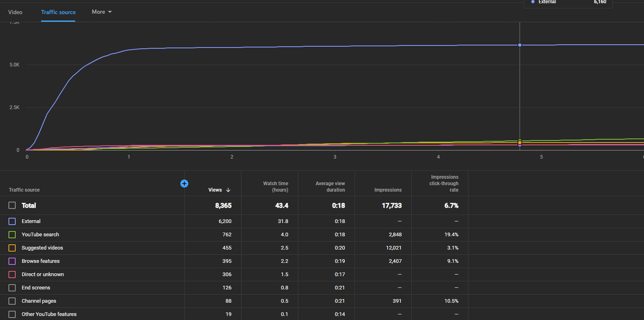Click the YouTube search click-through rate 19.4%
Image resolution: width=644 pixels, height=320 pixels.
pos(452,235)
